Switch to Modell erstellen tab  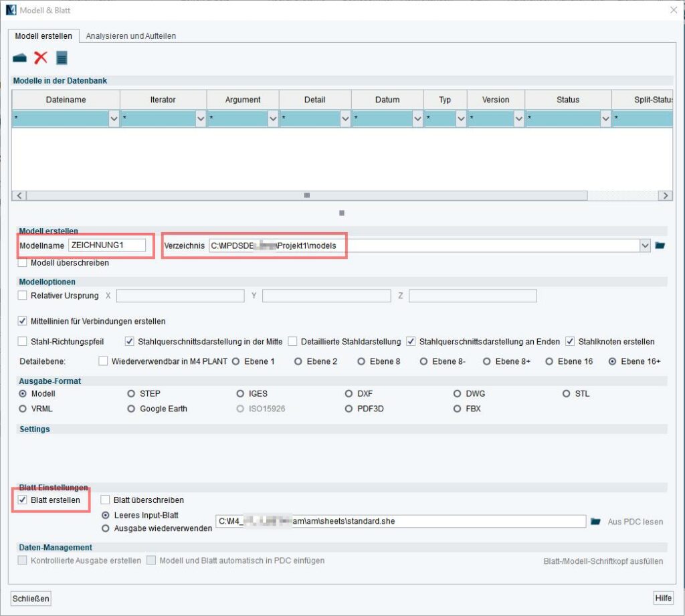(43, 36)
